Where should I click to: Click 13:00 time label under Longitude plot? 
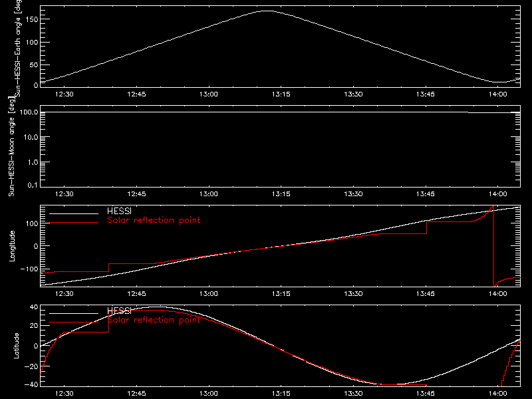coord(209,293)
